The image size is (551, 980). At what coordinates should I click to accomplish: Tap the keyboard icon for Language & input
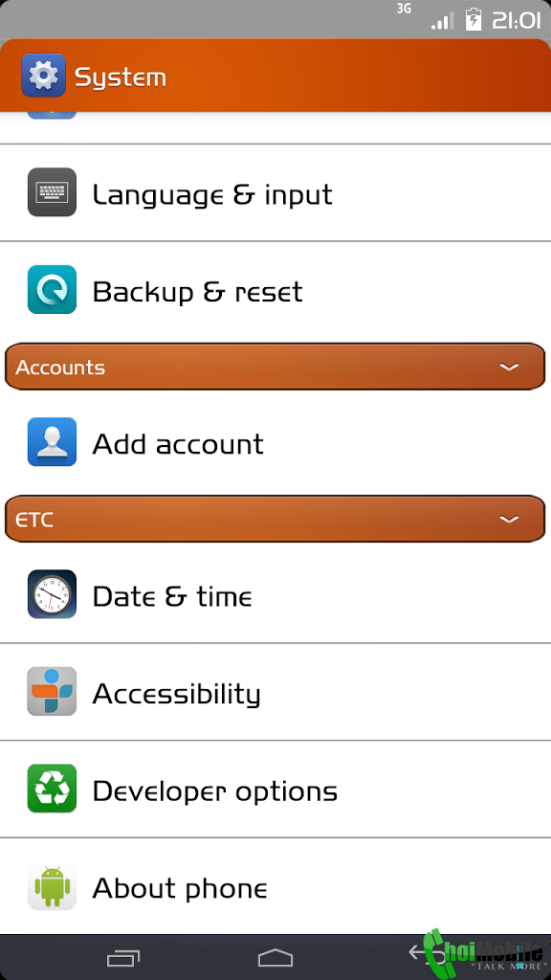click(x=52, y=192)
